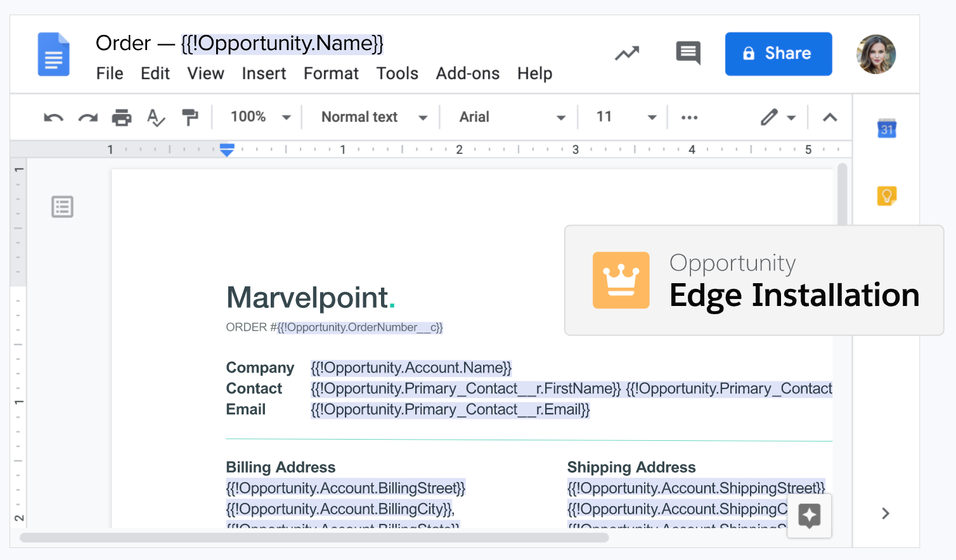Click the Marvelpoint heading
Screen dimensions: 956x560
point(311,298)
